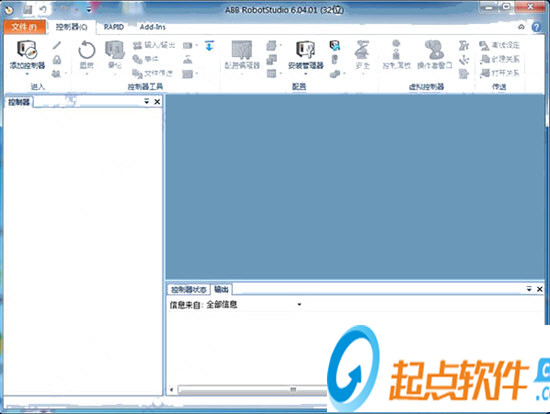Click Create Relation (创建关系) icon
This screenshot has width=550, height=414.
(x=500, y=59)
